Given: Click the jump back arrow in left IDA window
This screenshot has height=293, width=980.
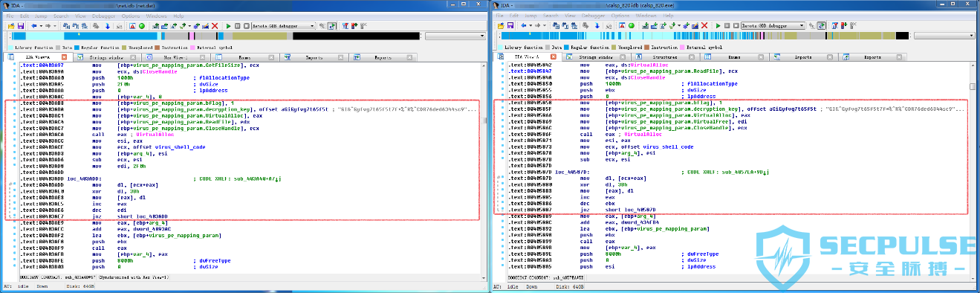Looking at the screenshot, I should click(x=33, y=26).
